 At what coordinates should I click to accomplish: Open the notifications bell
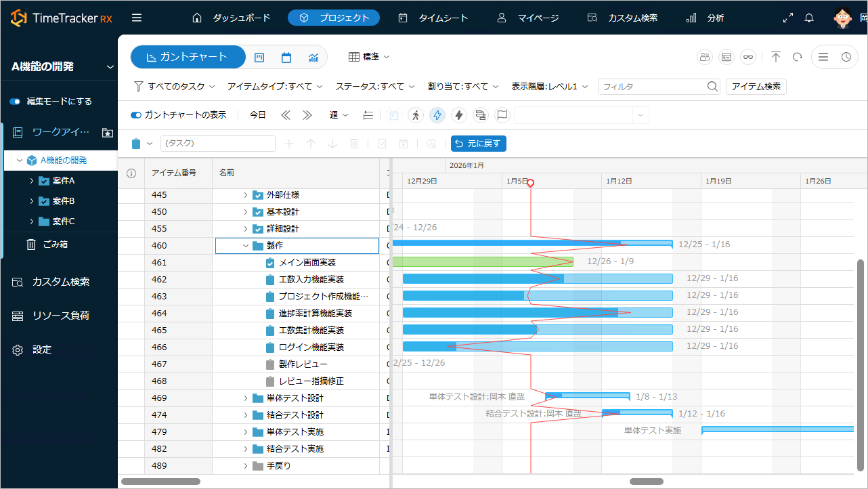(x=808, y=18)
